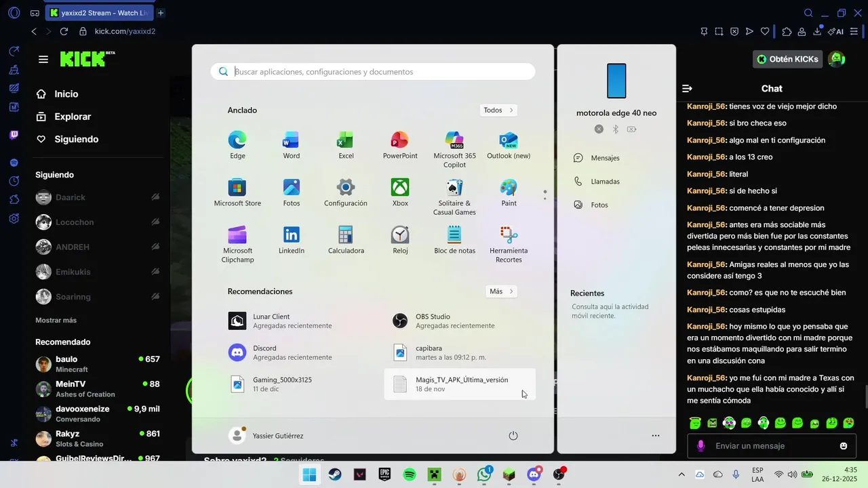Open Magis_TV_APK_Última_versión file
868x488 pixels.
[460, 384]
